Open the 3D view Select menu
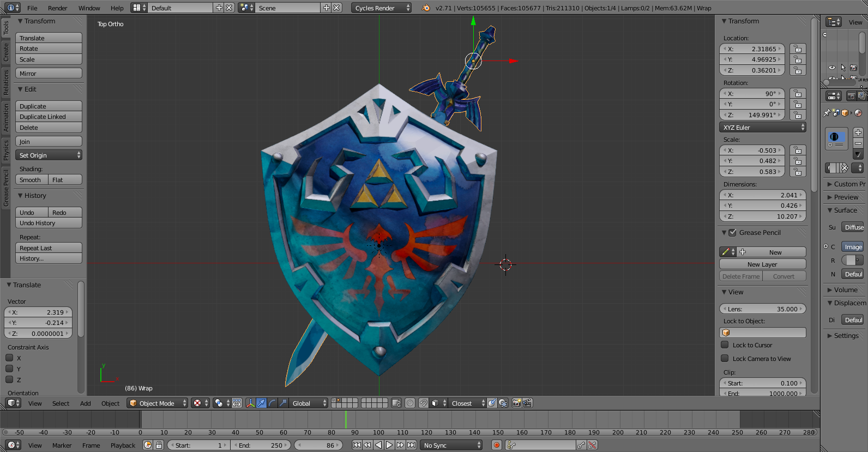The image size is (868, 452). 61,403
